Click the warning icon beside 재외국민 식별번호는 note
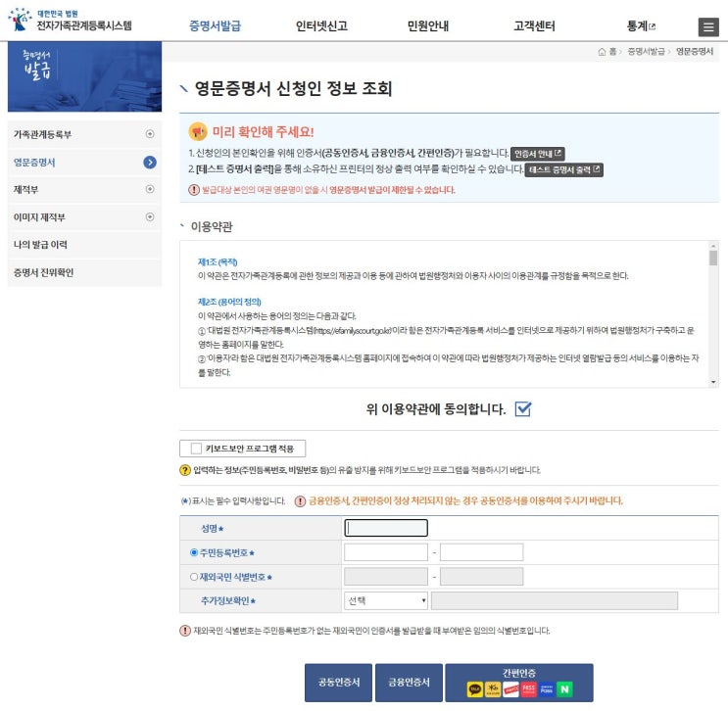The image size is (728, 711). click(x=185, y=631)
